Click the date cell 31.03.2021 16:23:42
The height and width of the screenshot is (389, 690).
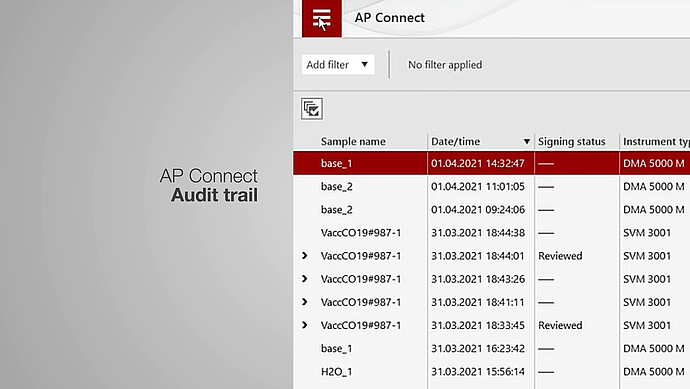(478, 349)
